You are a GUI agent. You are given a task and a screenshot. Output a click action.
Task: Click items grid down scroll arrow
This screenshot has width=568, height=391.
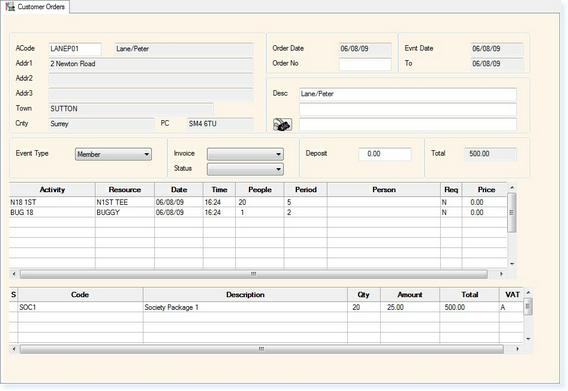[528, 339]
